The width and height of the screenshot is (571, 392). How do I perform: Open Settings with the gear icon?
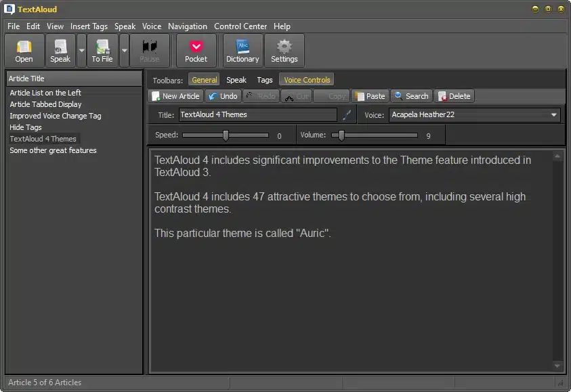pos(284,51)
